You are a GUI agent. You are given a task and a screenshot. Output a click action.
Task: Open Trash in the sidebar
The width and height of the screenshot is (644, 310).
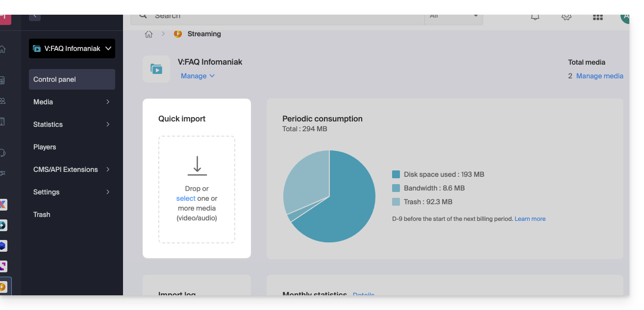[x=42, y=215]
